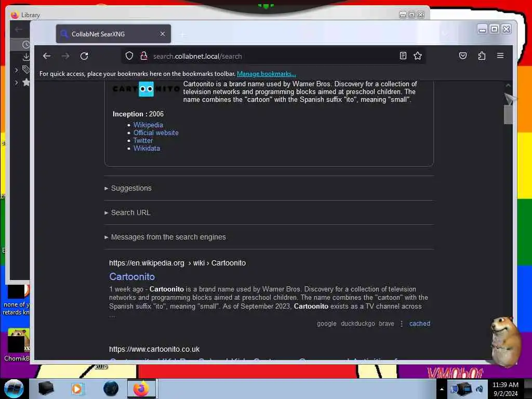Click the Library window back arrow
Image resolution: width=532 pixels, height=399 pixels.
19,30
